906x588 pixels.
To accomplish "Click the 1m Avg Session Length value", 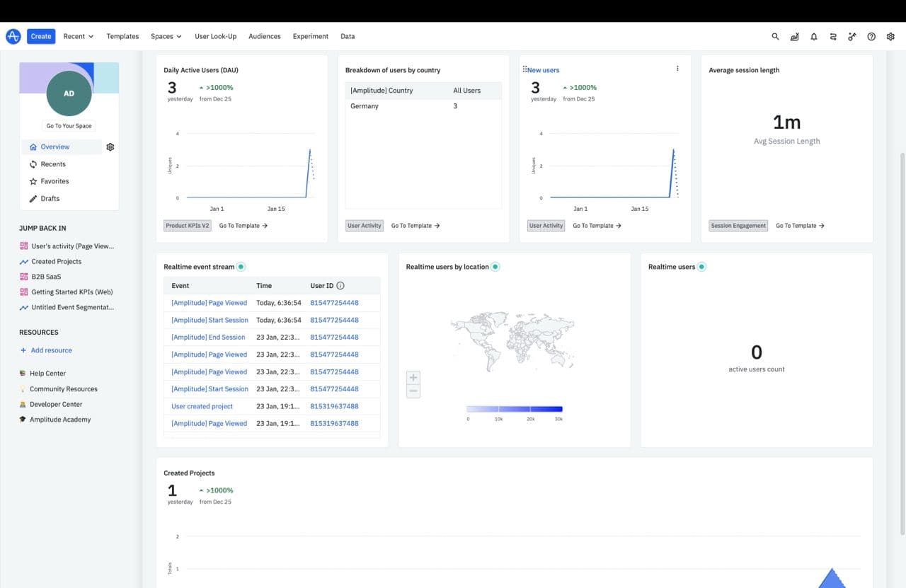I will (786, 122).
